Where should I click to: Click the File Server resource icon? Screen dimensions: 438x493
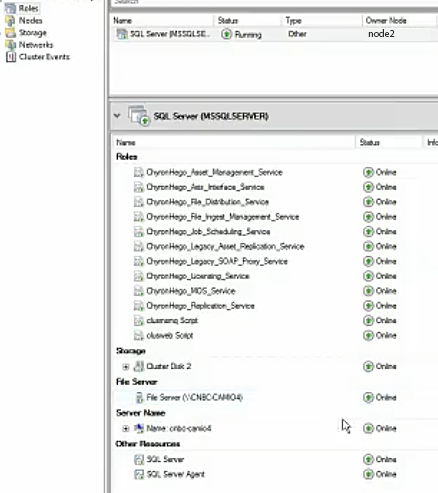click(139, 397)
